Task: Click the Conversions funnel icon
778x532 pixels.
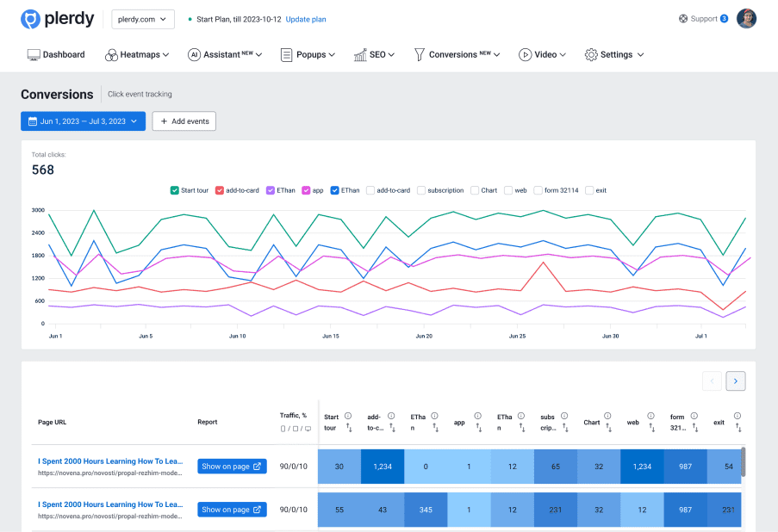Action: click(x=420, y=55)
